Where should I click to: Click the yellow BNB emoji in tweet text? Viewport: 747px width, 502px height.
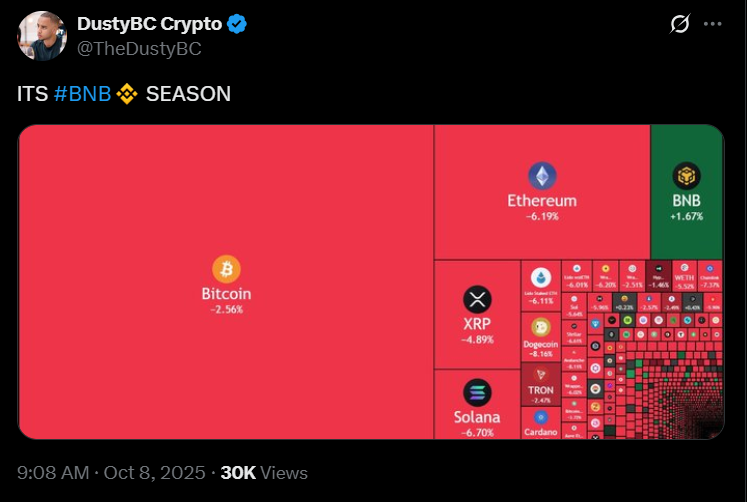(x=126, y=94)
